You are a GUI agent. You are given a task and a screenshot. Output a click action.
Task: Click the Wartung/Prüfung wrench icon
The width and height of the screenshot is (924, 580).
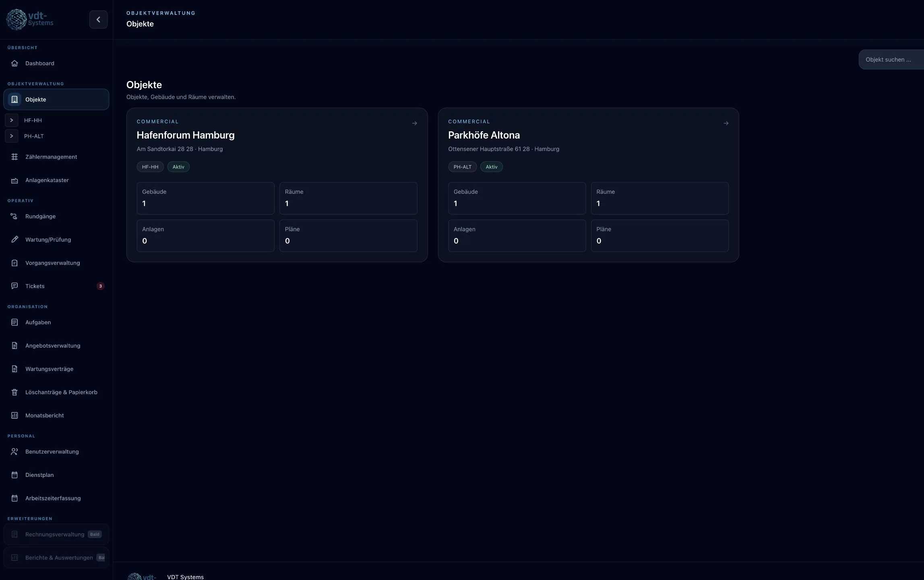point(14,240)
